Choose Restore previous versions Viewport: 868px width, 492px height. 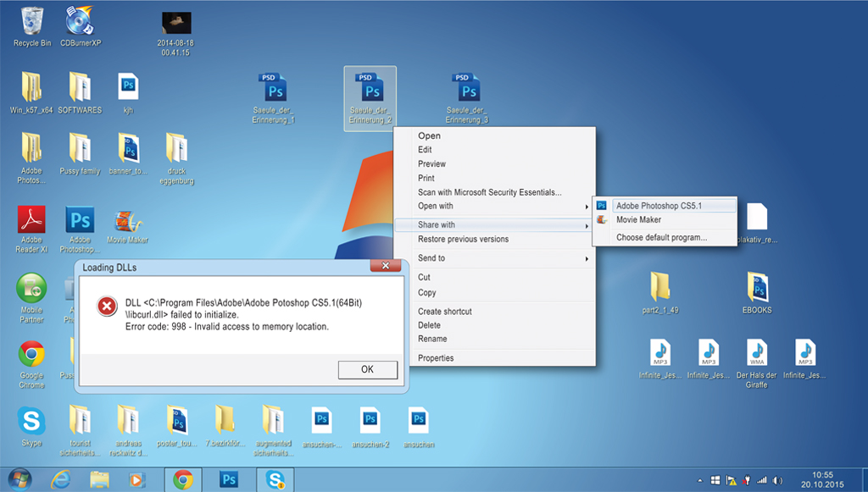494,240
